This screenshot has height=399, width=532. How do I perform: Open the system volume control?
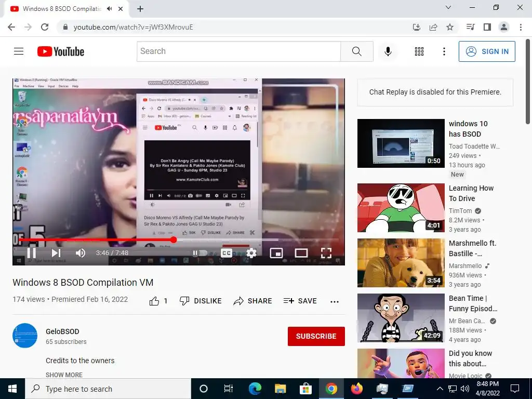pyautogui.click(x=465, y=389)
